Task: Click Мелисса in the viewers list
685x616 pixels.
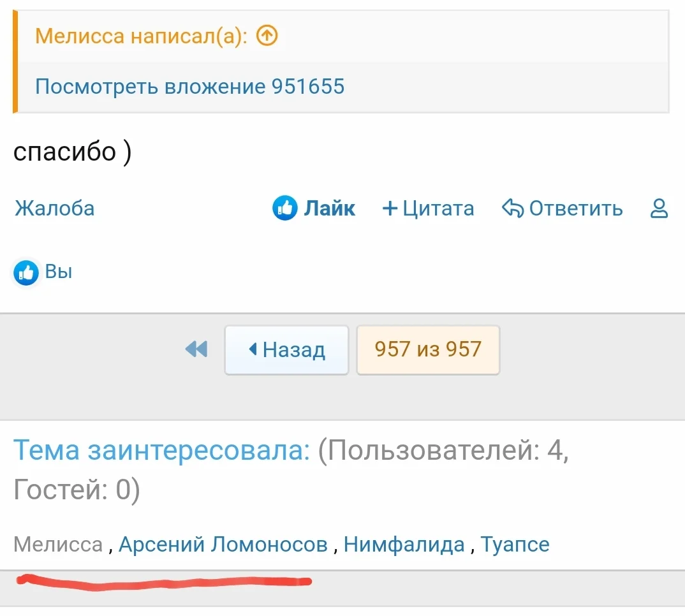Action: (x=58, y=545)
